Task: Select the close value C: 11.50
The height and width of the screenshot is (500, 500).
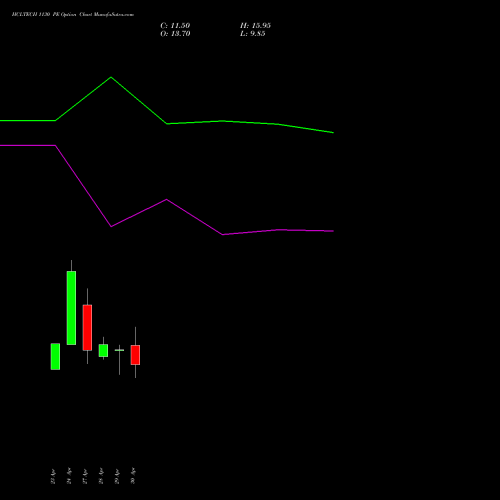Action: 175,26
